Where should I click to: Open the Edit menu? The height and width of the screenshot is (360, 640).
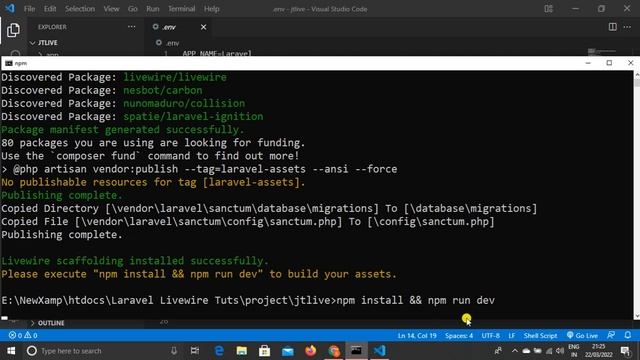click(x=50, y=9)
